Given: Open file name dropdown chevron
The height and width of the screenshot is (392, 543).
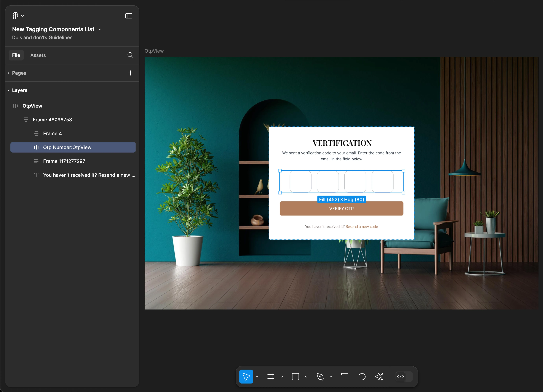Looking at the screenshot, I should coord(100,29).
